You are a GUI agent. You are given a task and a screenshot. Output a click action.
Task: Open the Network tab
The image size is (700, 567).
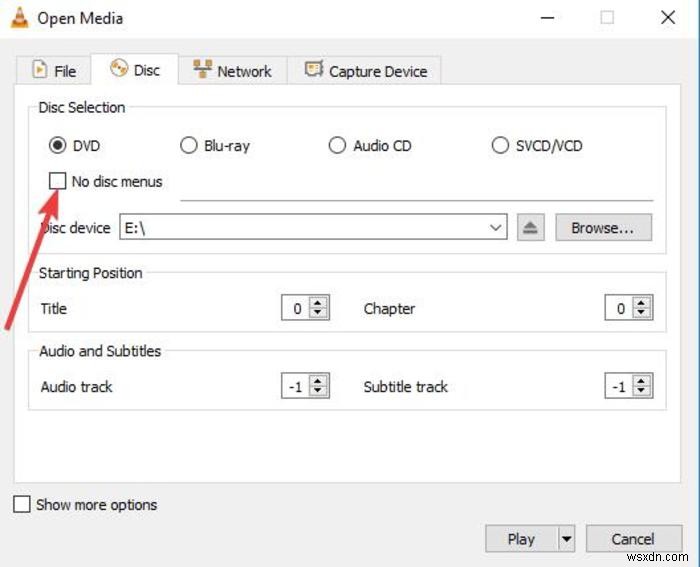(x=232, y=71)
